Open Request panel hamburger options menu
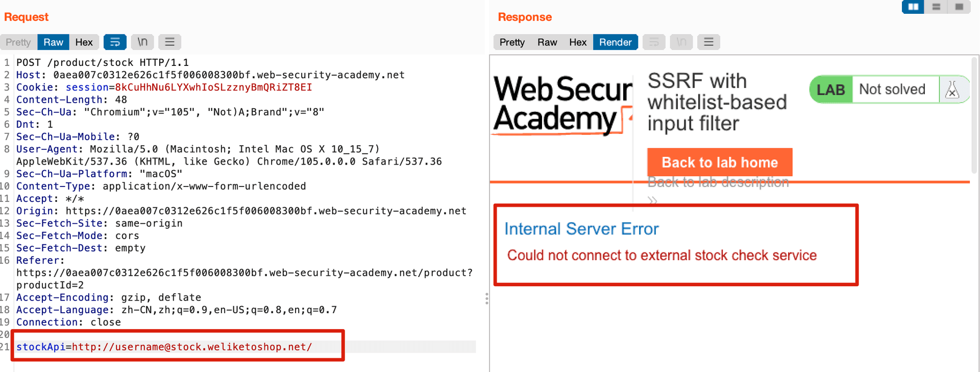The width and height of the screenshot is (980, 372). (x=170, y=42)
